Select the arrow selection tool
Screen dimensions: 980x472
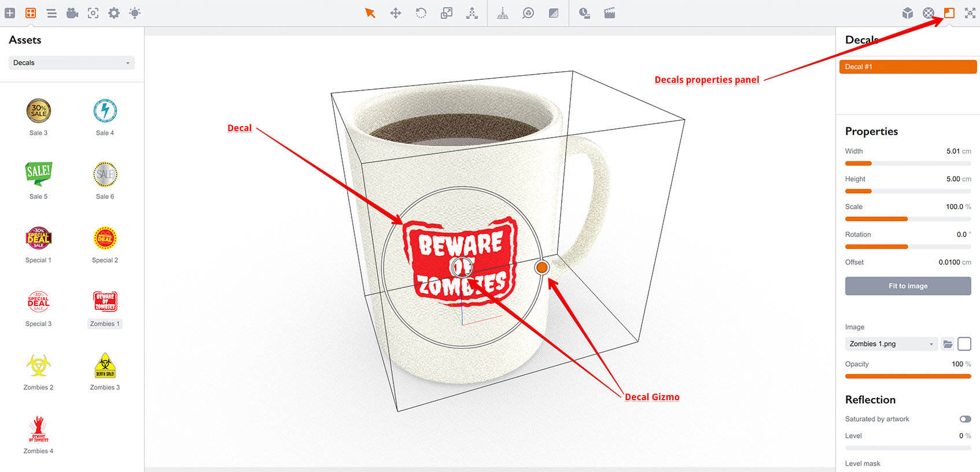click(370, 13)
